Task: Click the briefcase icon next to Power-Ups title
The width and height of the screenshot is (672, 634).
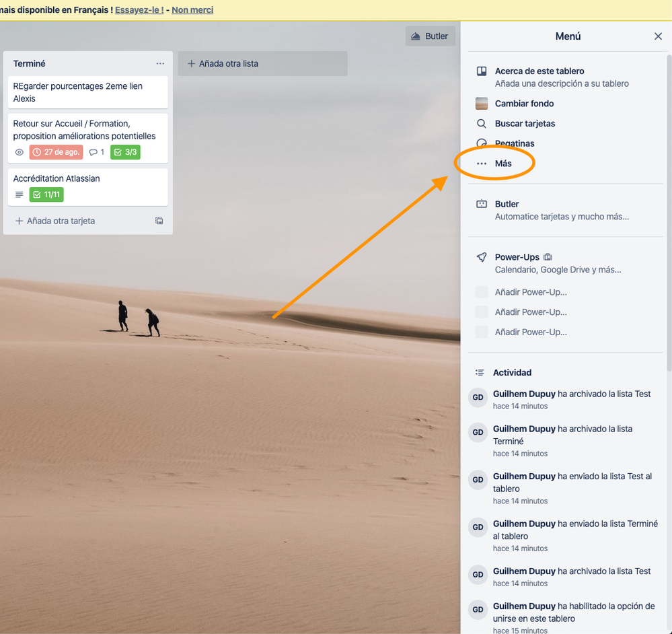Action: tap(548, 257)
